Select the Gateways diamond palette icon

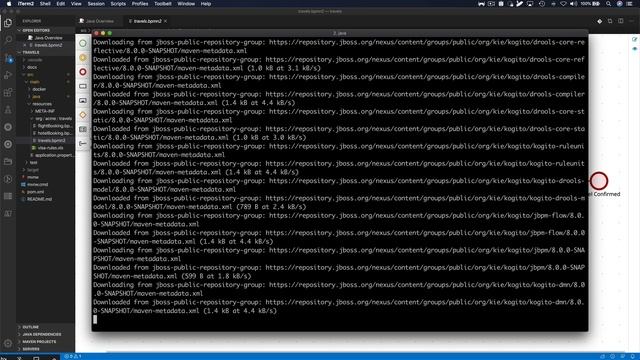point(83,115)
